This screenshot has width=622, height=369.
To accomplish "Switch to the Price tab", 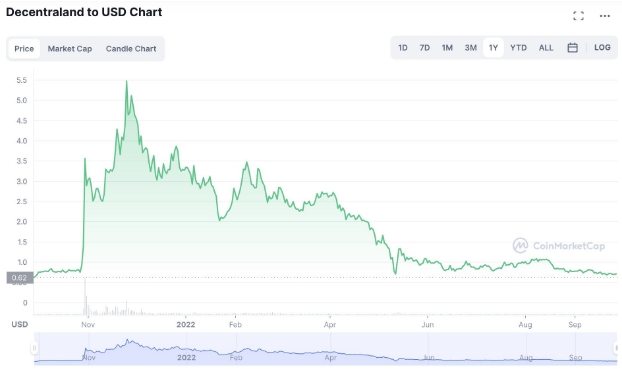I will pos(24,49).
